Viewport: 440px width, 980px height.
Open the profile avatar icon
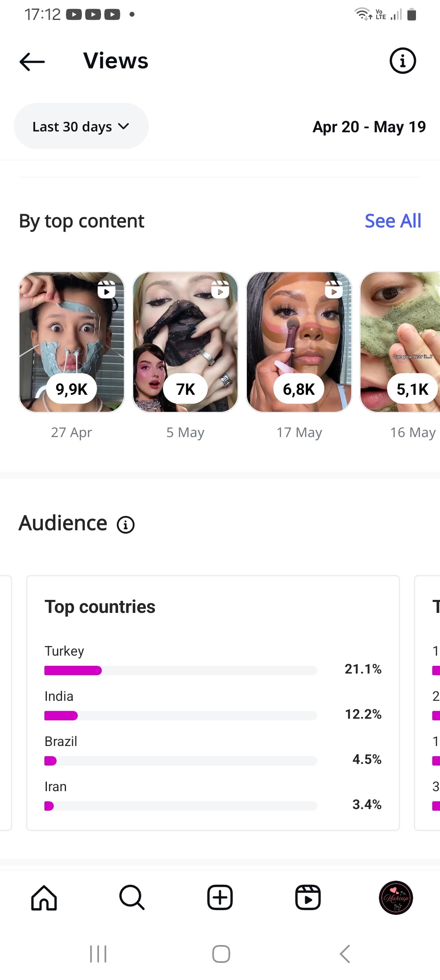(x=396, y=897)
